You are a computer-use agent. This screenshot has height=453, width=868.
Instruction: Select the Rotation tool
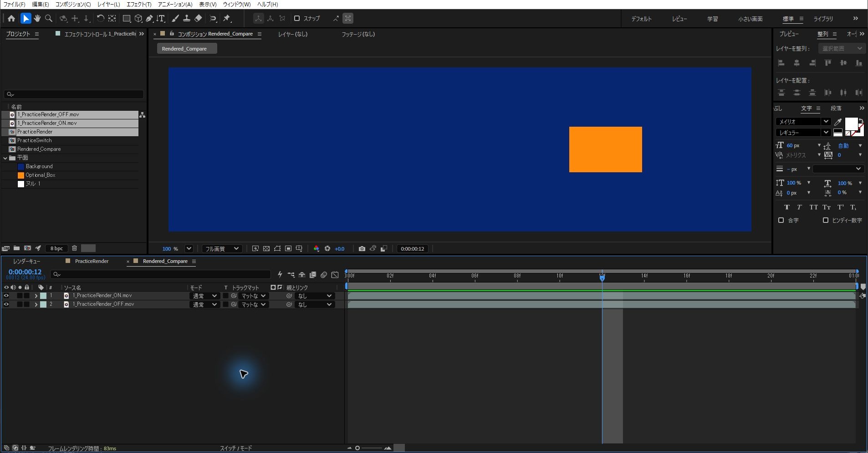100,19
